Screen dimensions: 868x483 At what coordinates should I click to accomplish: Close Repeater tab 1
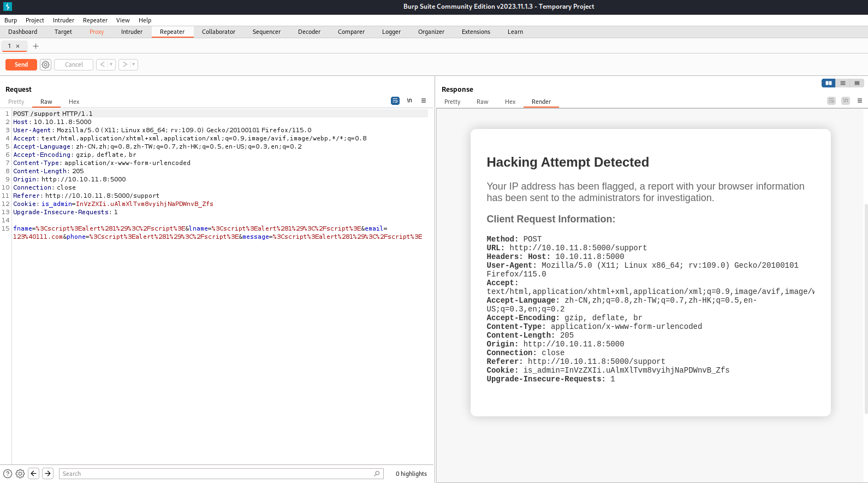coord(17,46)
